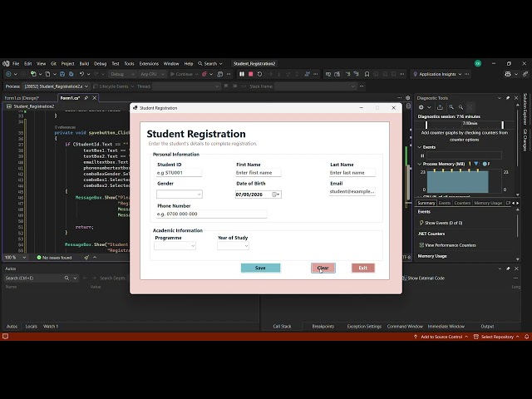
Task: Open the File menu
Action: 16,63
